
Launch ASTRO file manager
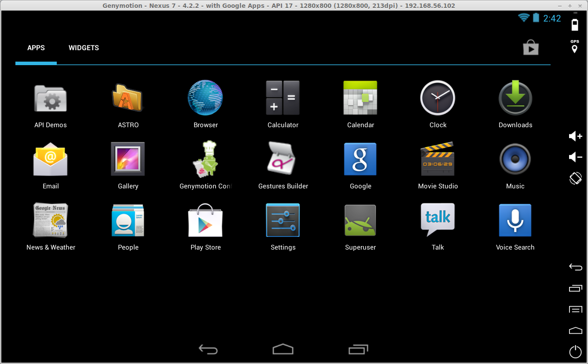(x=128, y=98)
